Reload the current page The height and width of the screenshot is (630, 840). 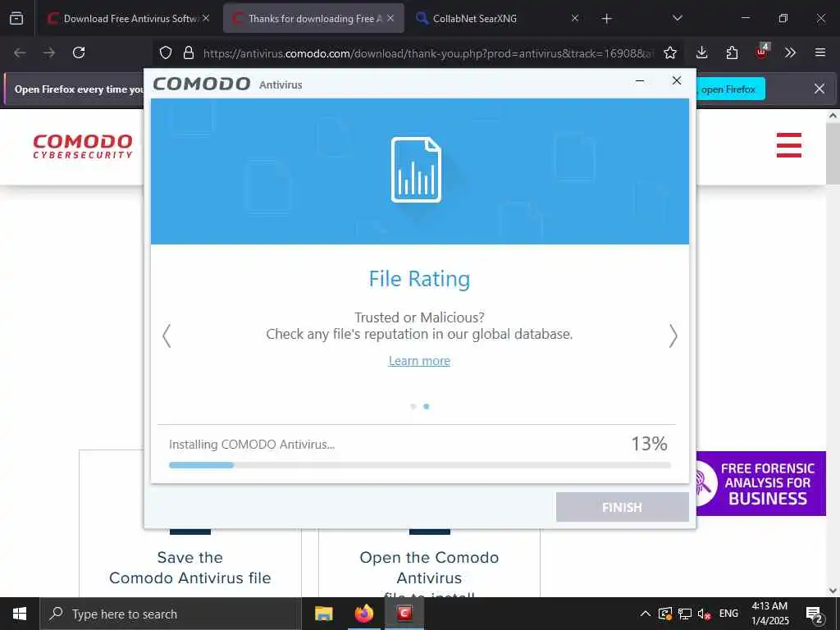(x=79, y=52)
